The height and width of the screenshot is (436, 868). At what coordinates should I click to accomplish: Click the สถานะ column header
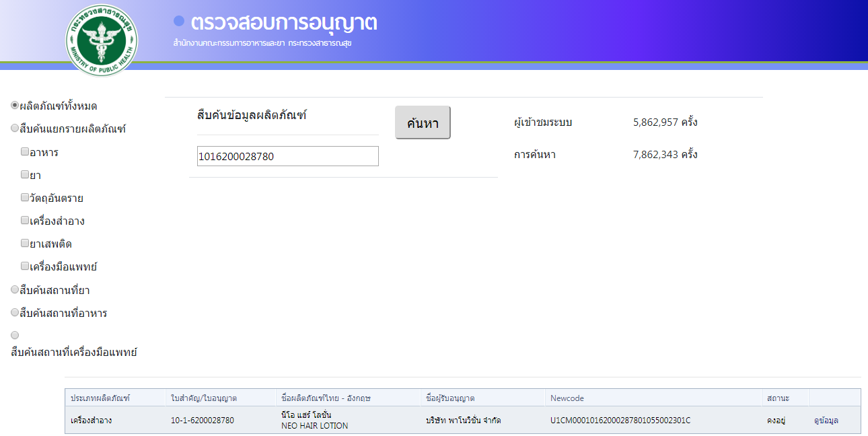coord(778,398)
